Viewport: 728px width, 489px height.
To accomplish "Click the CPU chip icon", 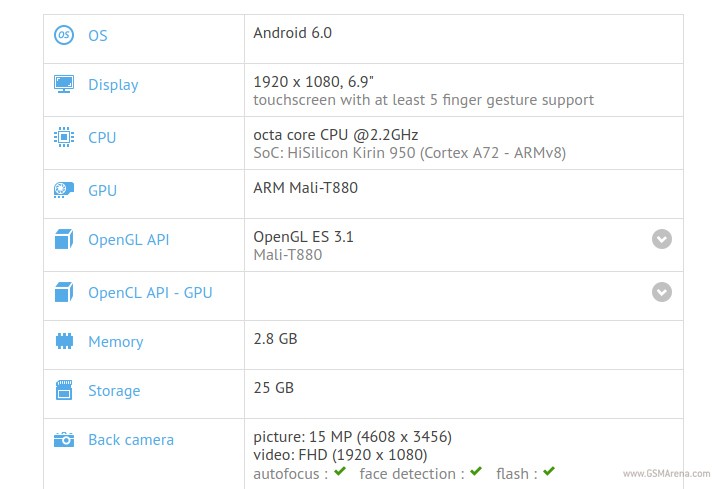I will tap(64, 137).
